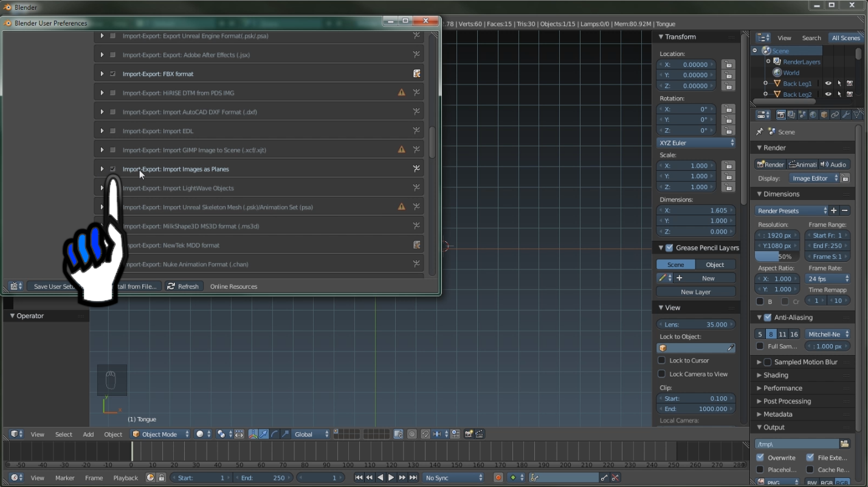Screen dimensions: 868x487
Task: Enable Lock Camera to View checkbox
Action: coord(662,374)
